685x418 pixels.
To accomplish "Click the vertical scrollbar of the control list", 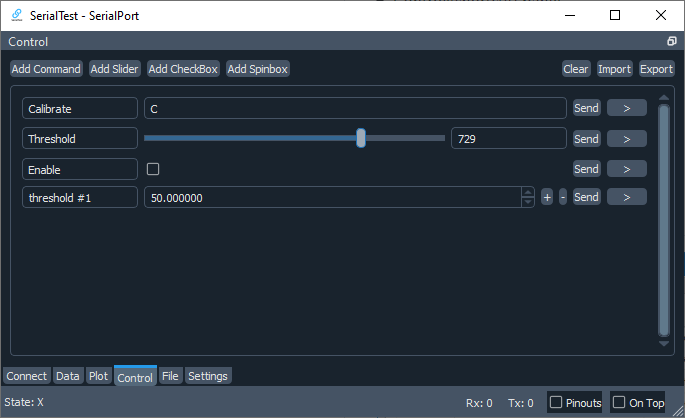I will [664, 220].
